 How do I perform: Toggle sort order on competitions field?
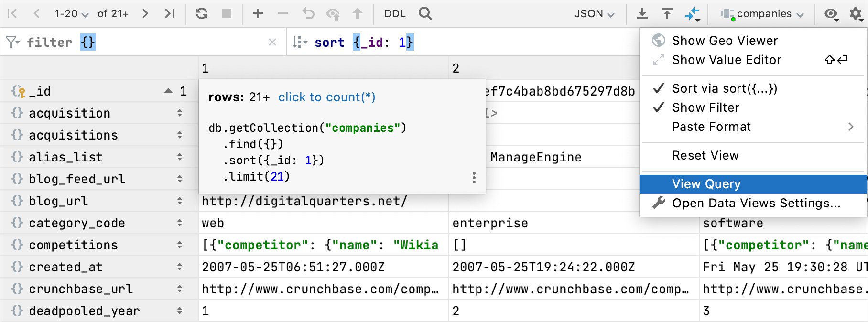pyautogui.click(x=180, y=245)
